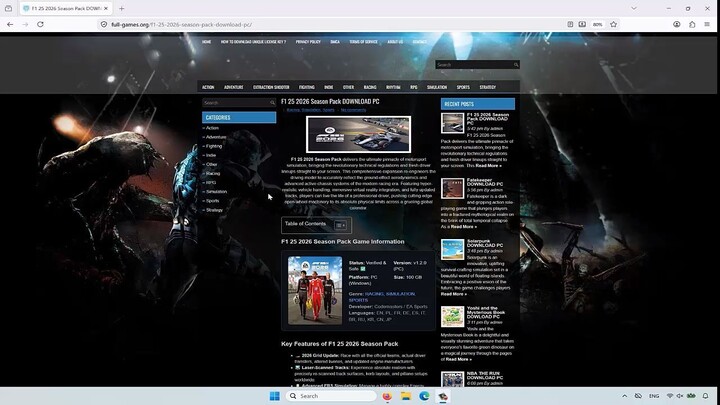
Task: Toggle reader view icon in the address bar
Action: [x=570, y=24]
